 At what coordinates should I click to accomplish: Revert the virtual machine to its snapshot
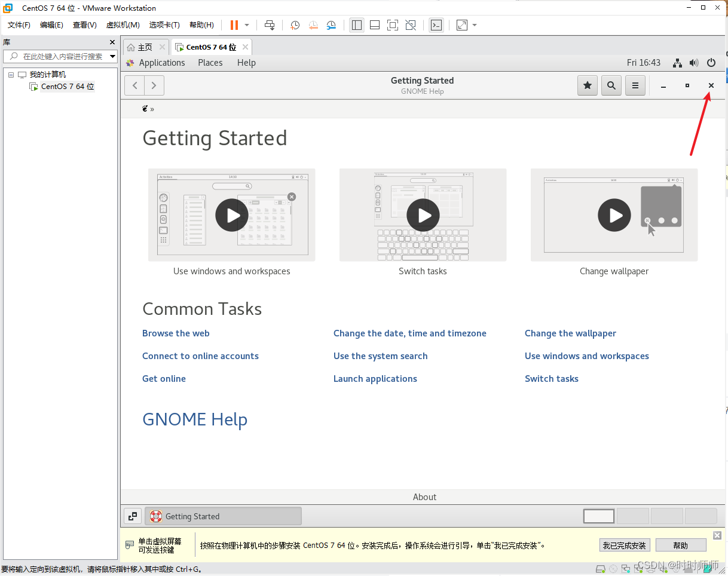pos(313,25)
